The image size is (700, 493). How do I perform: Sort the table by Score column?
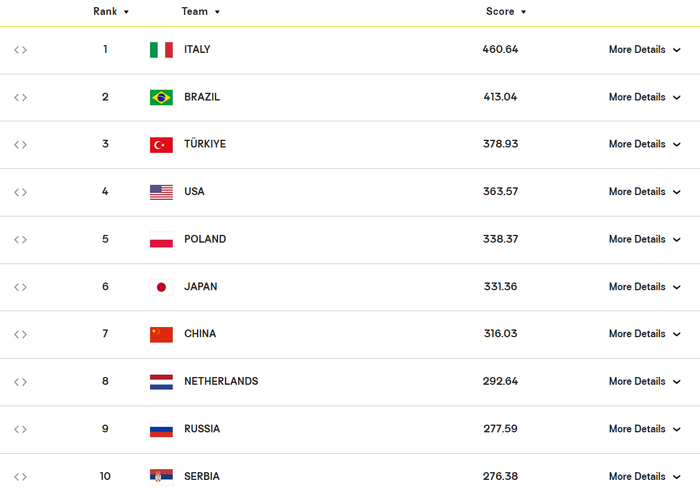[x=506, y=12]
